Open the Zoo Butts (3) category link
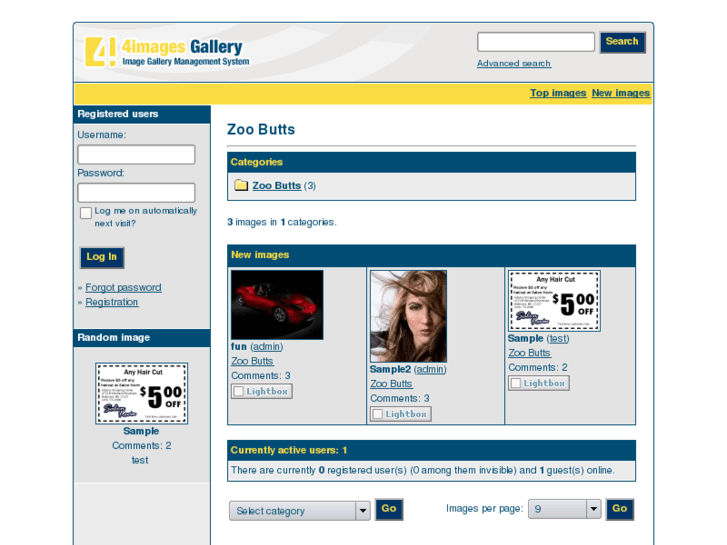Image resolution: width=727 pixels, height=545 pixels. pyautogui.click(x=277, y=186)
